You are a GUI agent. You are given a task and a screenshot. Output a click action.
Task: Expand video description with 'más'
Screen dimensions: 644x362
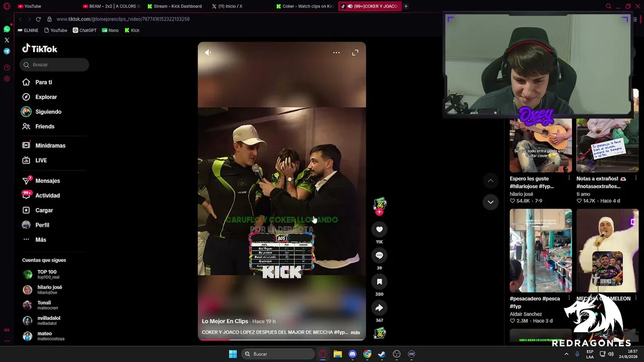tap(355, 332)
